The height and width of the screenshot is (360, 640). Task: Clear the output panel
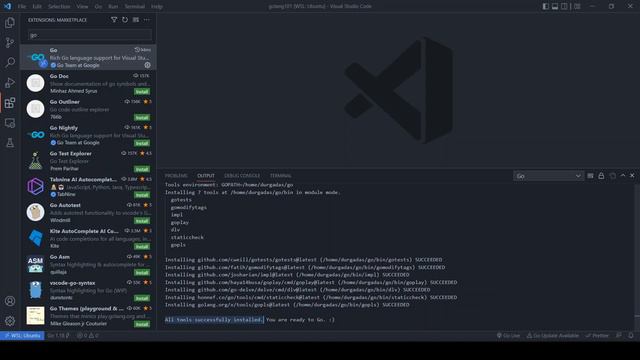590,176
